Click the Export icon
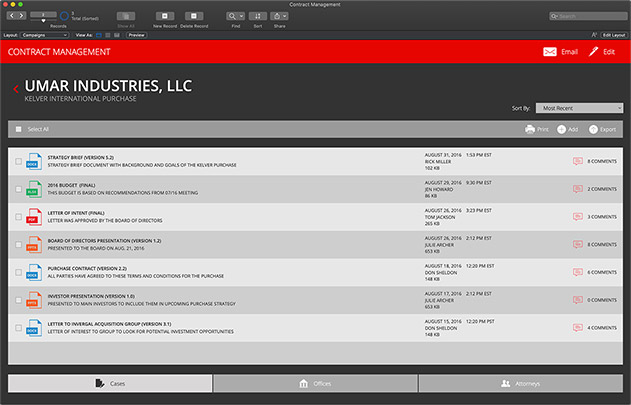Screen dimensions: 631x405 [593, 129]
